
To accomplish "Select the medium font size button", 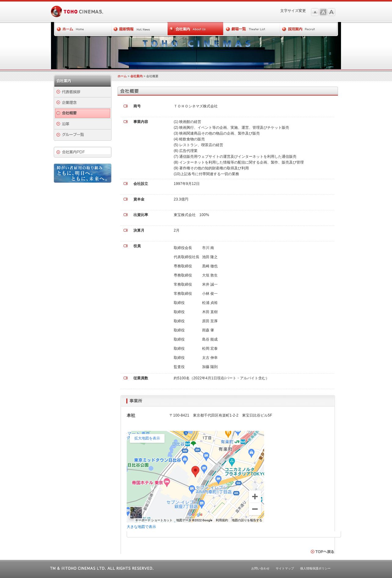I will click(323, 12).
